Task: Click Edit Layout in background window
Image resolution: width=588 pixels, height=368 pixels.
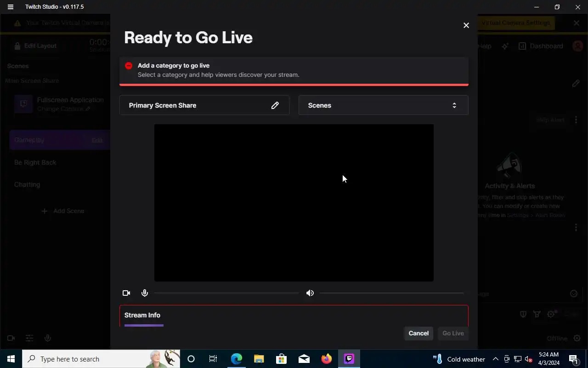Action: (x=35, y=46)
